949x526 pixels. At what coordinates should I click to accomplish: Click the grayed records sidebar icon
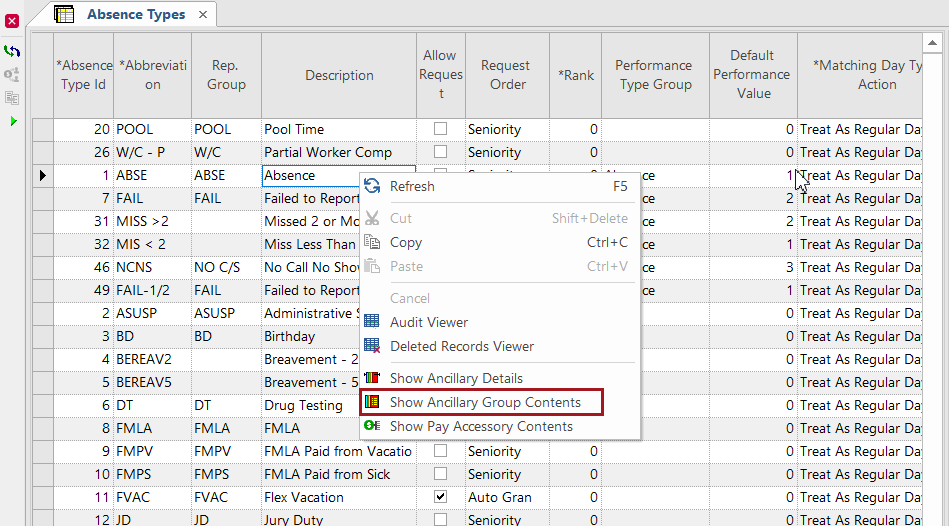pyautogui.click(x=11, y=98)
